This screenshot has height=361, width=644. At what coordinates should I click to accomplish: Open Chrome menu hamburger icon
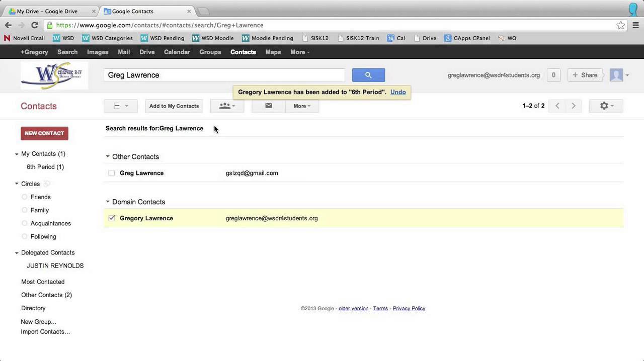(636, 25)
